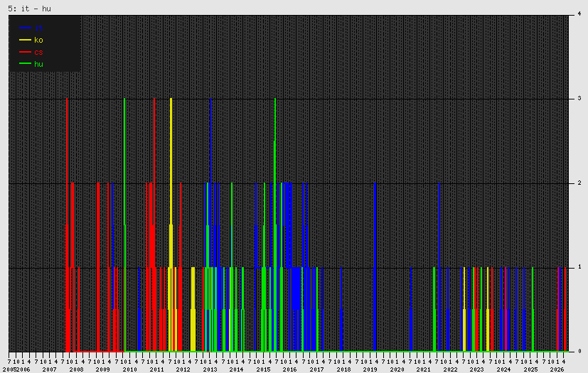Click the y-axis value 0

579,351
